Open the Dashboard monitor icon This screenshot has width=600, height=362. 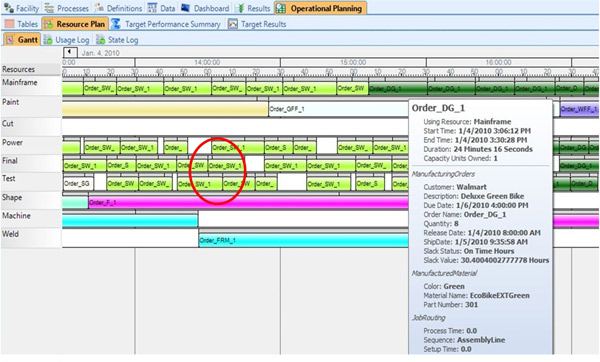pos(186,8)
